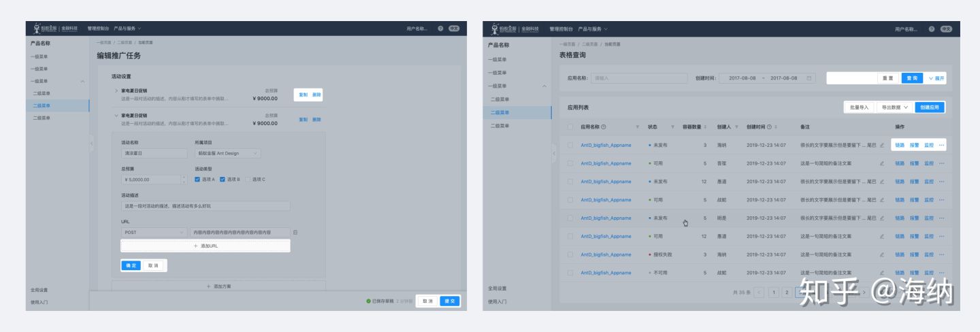The width and height of the screenshot is (980, 332).
Task: Open 使用入门 in right window sidebar
Action: tap(497, 301)
